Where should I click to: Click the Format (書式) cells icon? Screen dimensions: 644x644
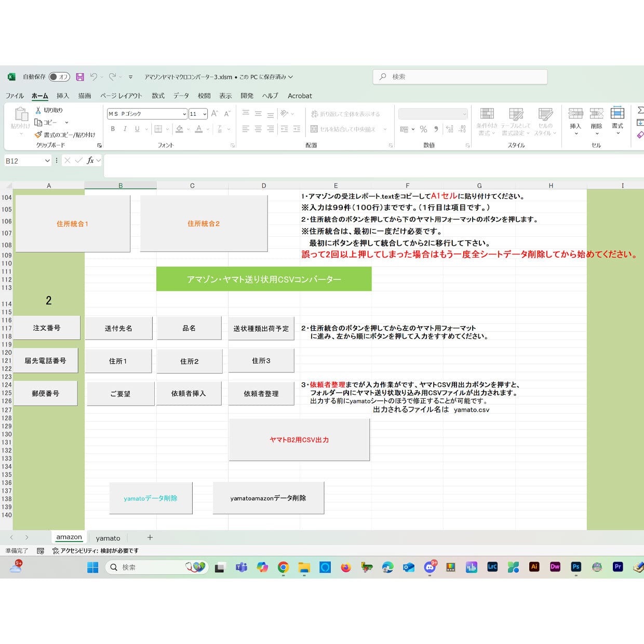coord(617,113)
